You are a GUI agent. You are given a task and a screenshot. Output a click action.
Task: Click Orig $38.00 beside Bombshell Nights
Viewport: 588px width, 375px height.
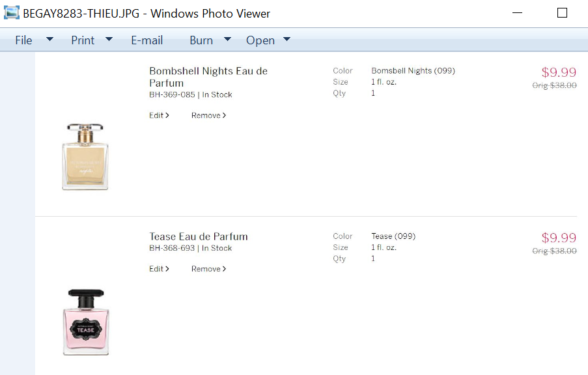click(555, 85)
